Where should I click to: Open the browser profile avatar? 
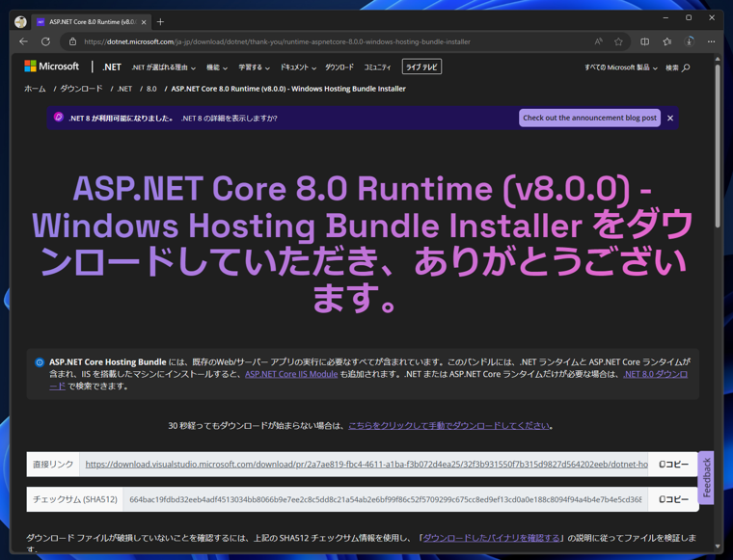pos(20,22)
